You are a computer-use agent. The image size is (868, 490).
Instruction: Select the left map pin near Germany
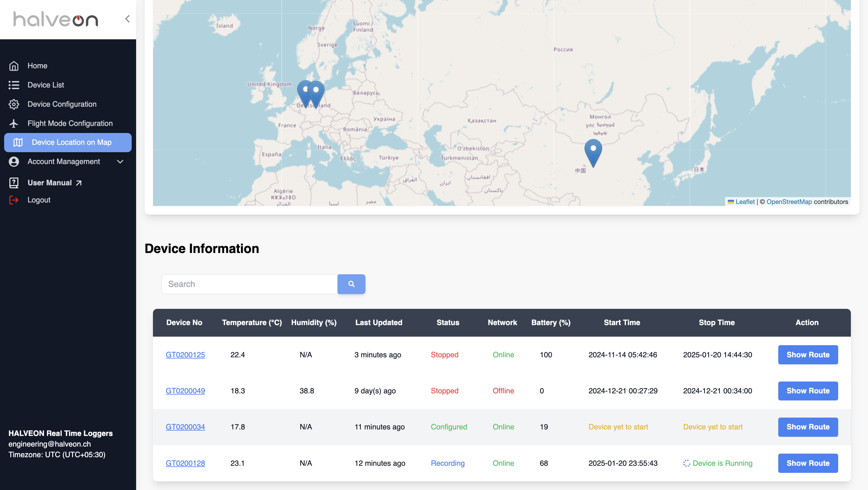(x=304, y=94)
